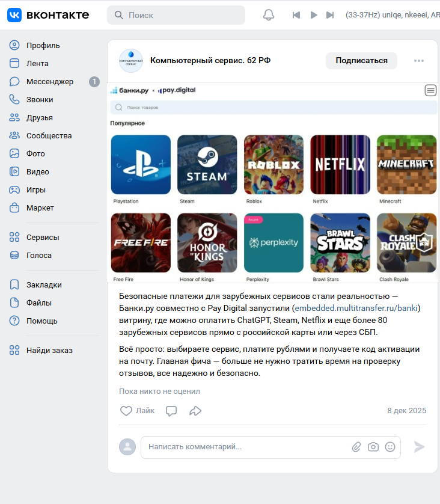Focus the Написать комментарий field
Image resolution: width=440 pixels, height=504 pixels.
click(270, 447)
